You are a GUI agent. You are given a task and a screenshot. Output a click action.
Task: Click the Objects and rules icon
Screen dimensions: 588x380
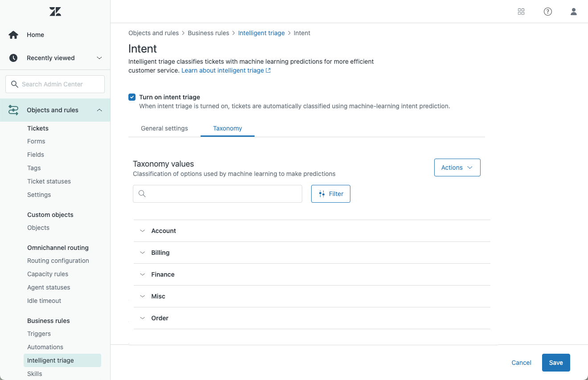(x=13, y=110)
